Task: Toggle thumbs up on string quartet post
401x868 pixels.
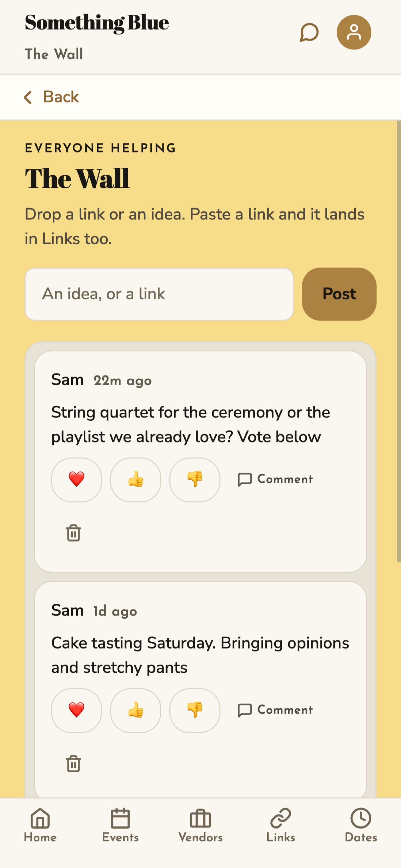Action: point(136,480)
